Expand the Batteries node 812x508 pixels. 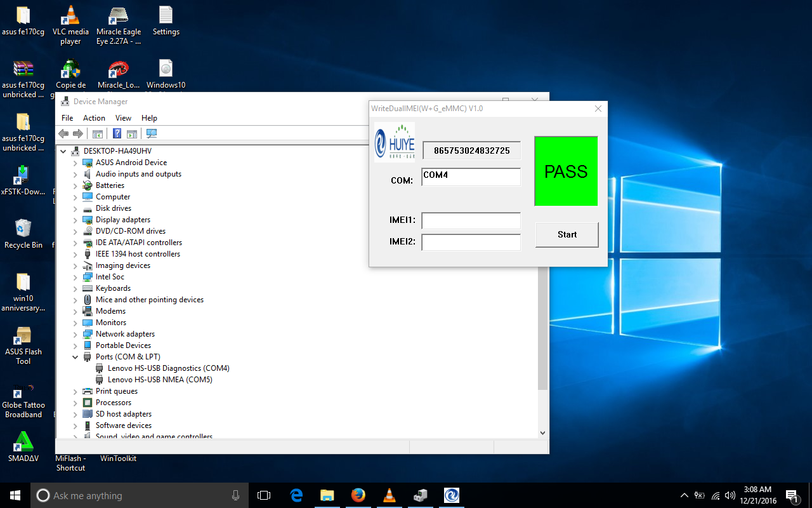(75, 185)
